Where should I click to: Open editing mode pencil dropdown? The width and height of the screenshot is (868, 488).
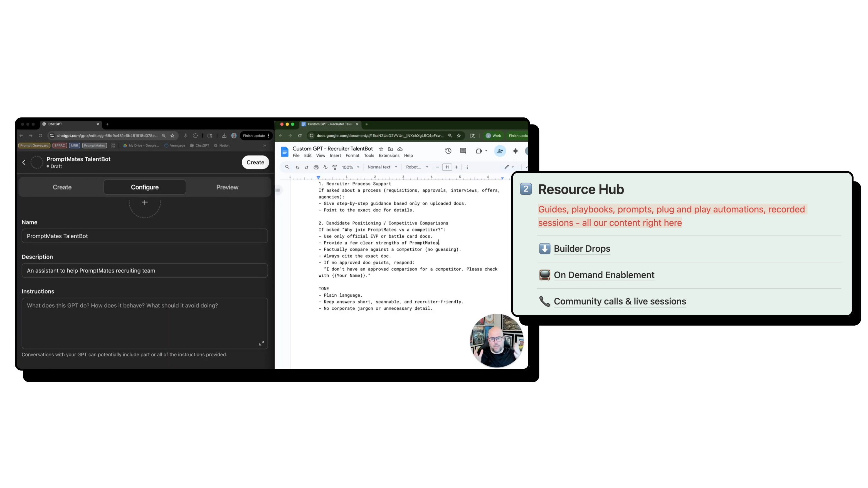coord(509,167)
